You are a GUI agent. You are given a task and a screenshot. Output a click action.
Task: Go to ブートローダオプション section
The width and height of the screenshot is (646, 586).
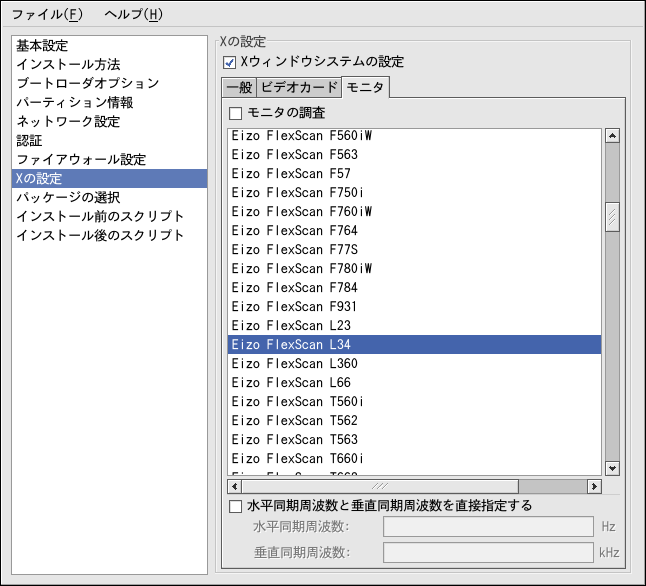tap(87, 83)
